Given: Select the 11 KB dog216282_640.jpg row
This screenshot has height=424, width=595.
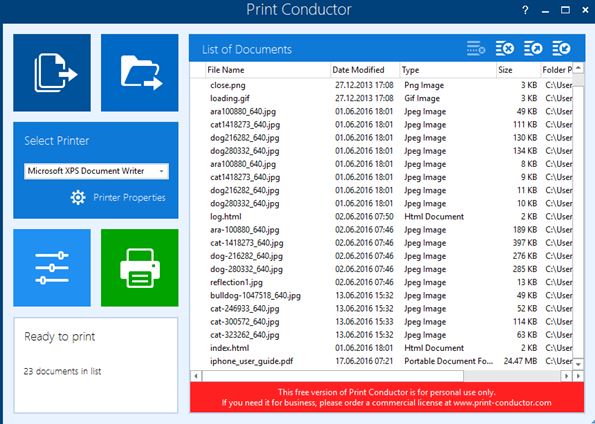Looking at the screenshot, I should (x=381, y=190).
